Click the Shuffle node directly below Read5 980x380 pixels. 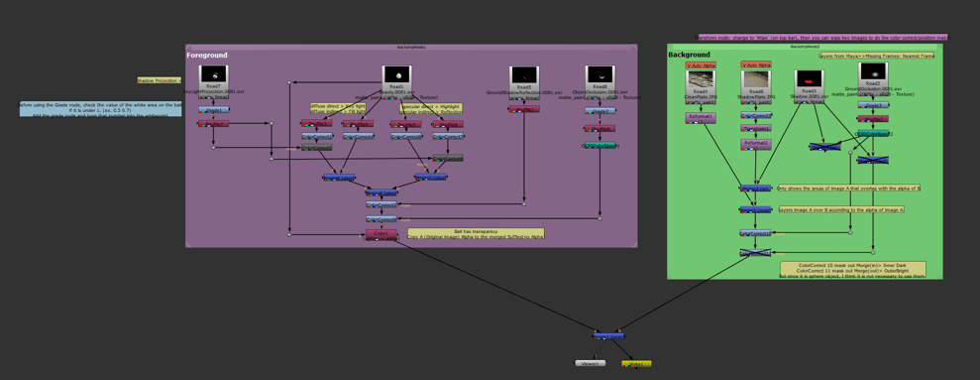point(524,109)
